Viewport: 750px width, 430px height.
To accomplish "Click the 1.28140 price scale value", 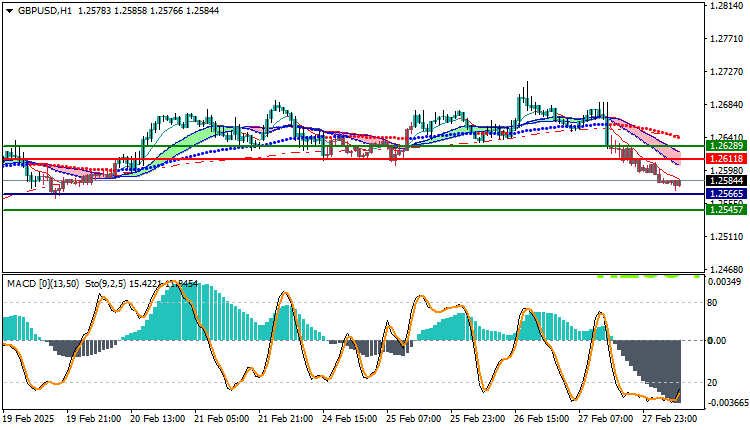I will click(x=727, y=6).
